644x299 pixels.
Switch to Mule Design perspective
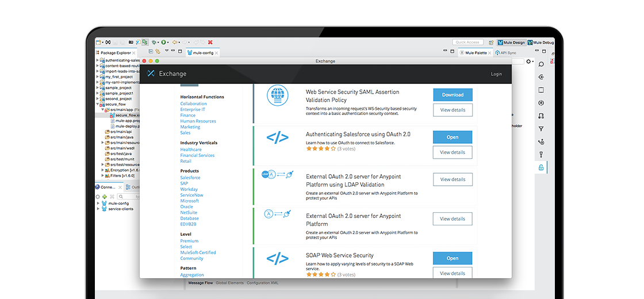click(511, 43)
